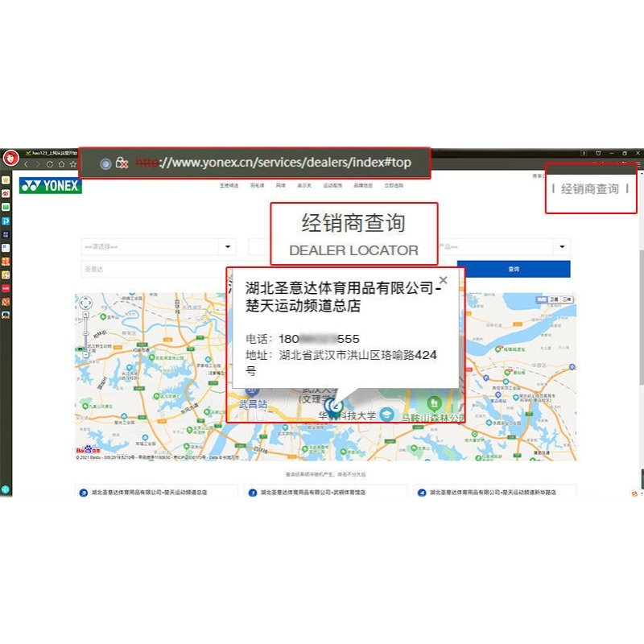Click the insecure lock icon in address bar
Image resolution: width=644 pixels, height=644 pixels.
click(x=122, y=163)
